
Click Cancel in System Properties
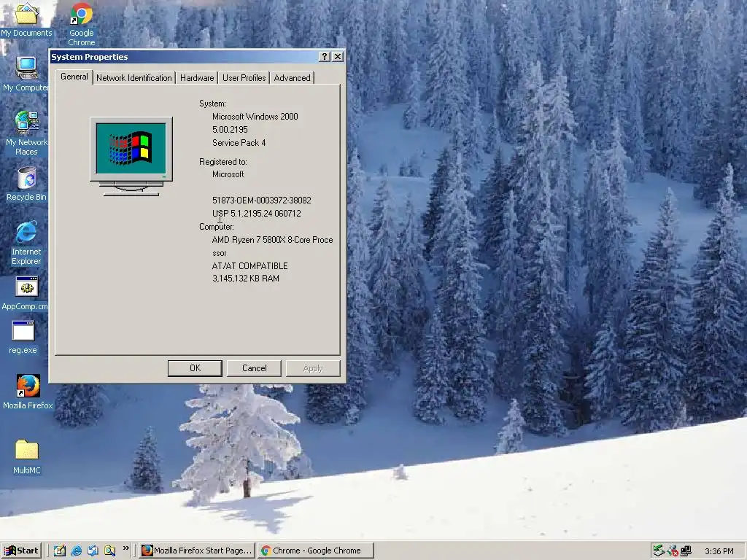coord(254,368)
